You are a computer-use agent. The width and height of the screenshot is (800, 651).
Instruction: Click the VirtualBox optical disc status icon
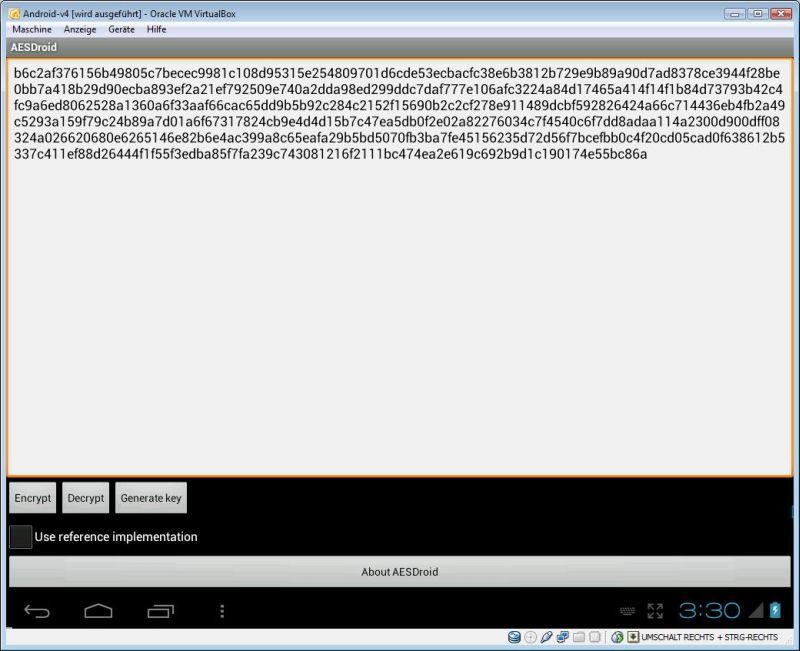[x=531, y=637]
